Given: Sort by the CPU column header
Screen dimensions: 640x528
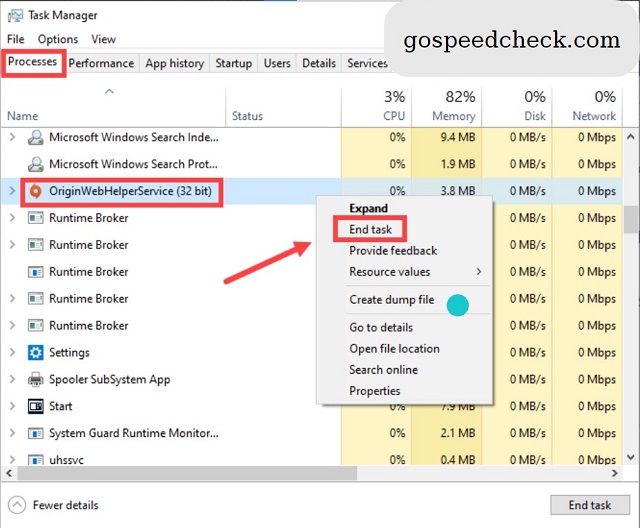Looking at the screenshot, I should pyautogui.click(x=376, y=106).
